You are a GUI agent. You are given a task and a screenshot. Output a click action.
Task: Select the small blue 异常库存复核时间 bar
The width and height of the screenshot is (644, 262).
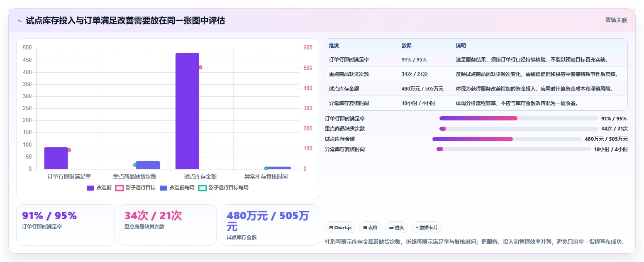tap(279, 168)
